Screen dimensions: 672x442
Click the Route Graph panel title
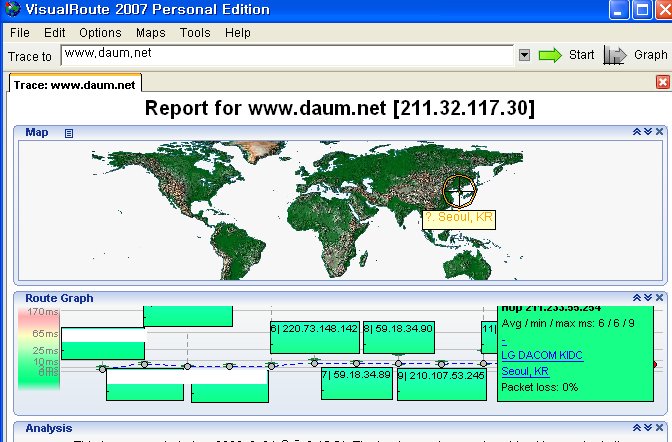click(x=59, y=298)
